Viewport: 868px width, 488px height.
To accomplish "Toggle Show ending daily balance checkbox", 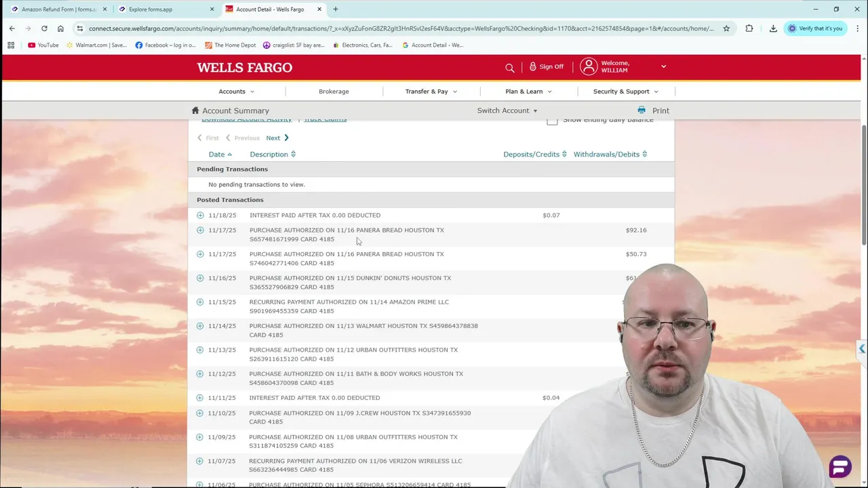I will coord(552,120).
